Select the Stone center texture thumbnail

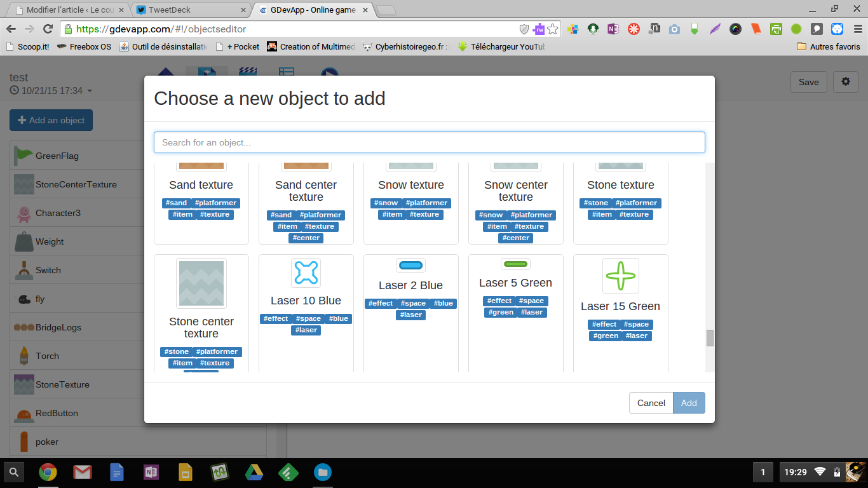(201, 283)
